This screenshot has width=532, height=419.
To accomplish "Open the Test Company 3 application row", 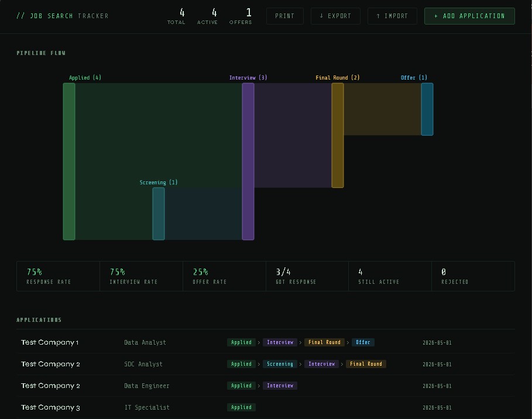I will (x=266, y=407).
